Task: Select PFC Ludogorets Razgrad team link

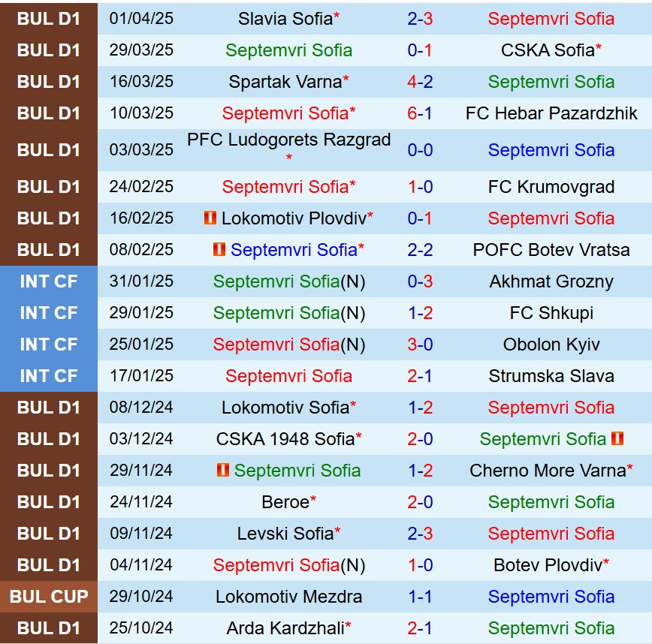Action: 288,140
